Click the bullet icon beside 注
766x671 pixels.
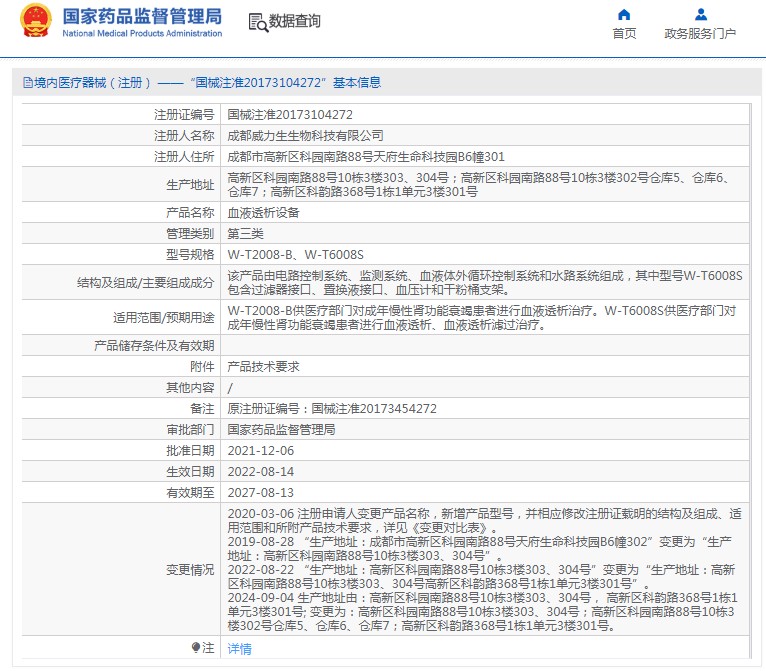(x=196, y=648)
